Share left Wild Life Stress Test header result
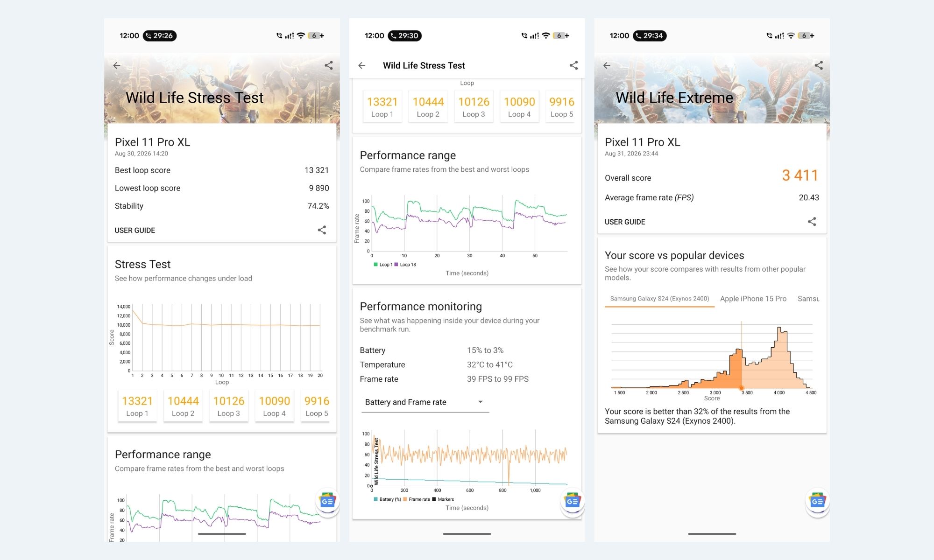Image resolution: width=934 pixels, height=560 pixels. (329, 65)
